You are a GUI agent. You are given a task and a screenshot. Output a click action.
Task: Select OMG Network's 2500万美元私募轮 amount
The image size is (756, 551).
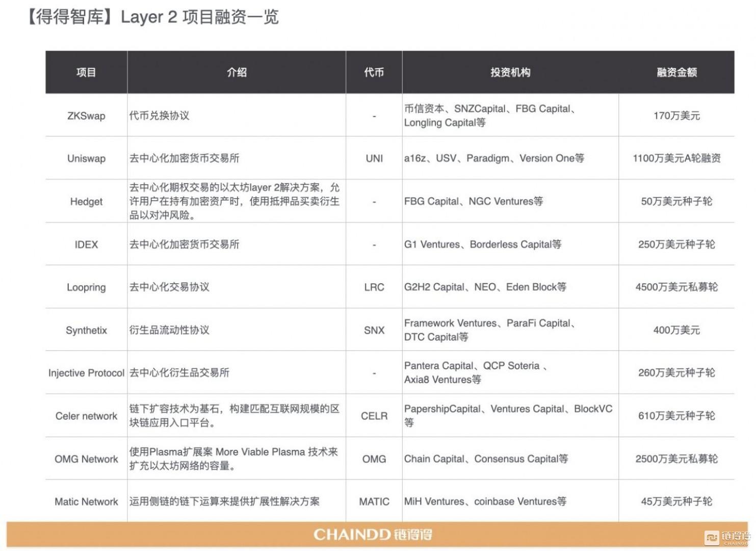(675, 459)
